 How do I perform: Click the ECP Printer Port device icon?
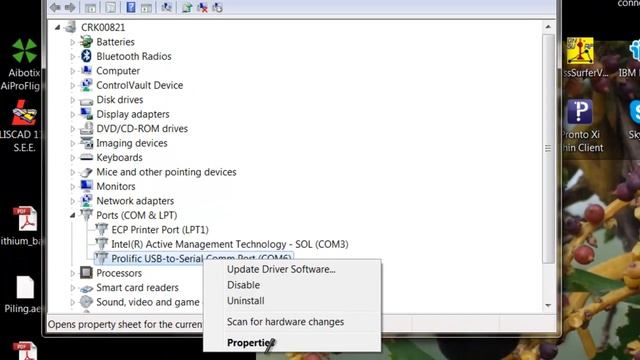(101, 229)
